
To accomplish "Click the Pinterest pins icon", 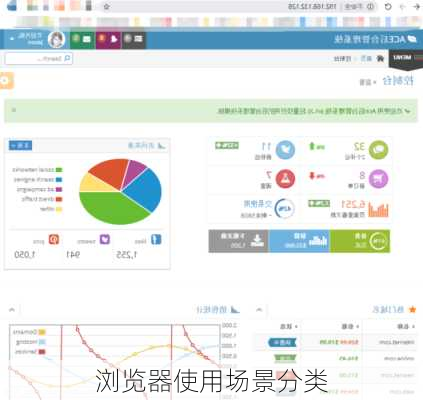I will tap(54, 239).
